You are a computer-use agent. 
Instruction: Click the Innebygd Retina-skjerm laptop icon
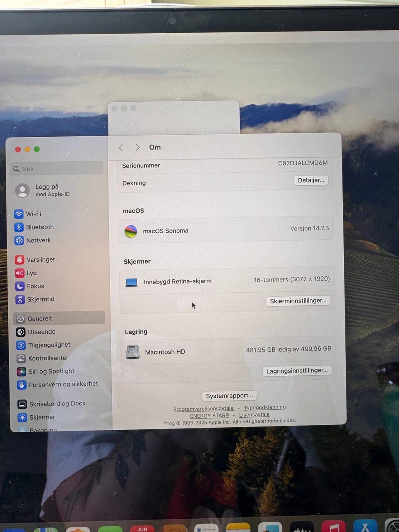[x=132, y=282]
